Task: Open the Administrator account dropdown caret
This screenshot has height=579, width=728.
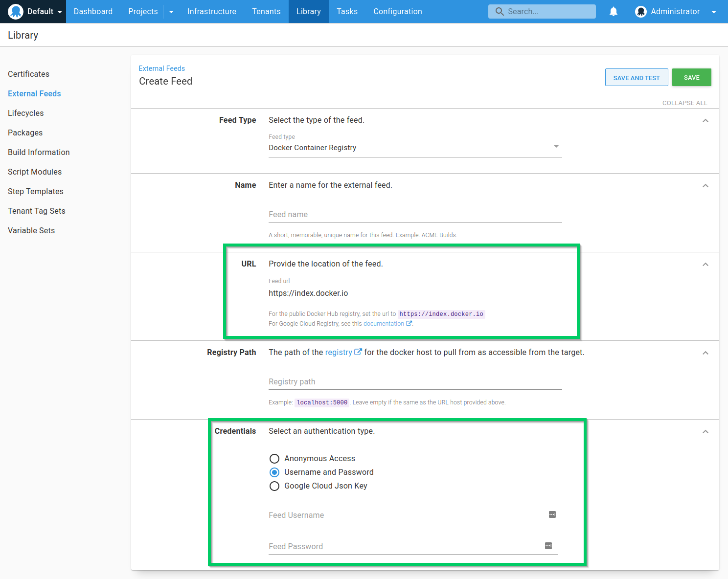Action: 713,11
